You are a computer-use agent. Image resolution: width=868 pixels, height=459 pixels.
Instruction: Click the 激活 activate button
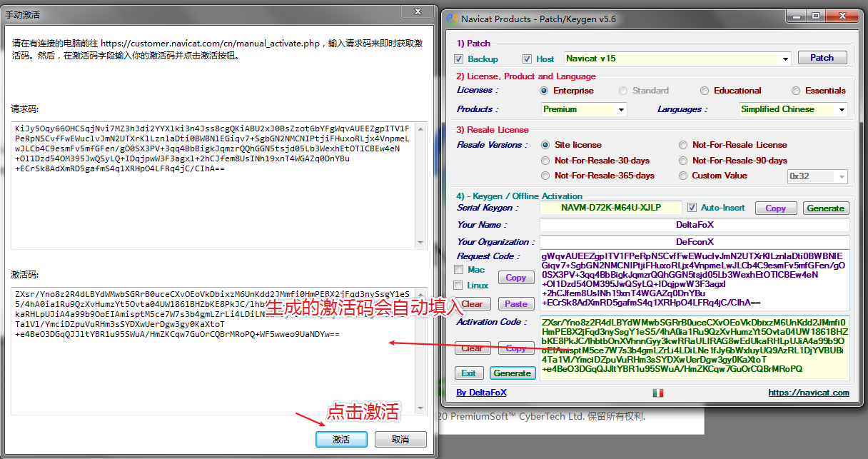click(x=341, y=439)
